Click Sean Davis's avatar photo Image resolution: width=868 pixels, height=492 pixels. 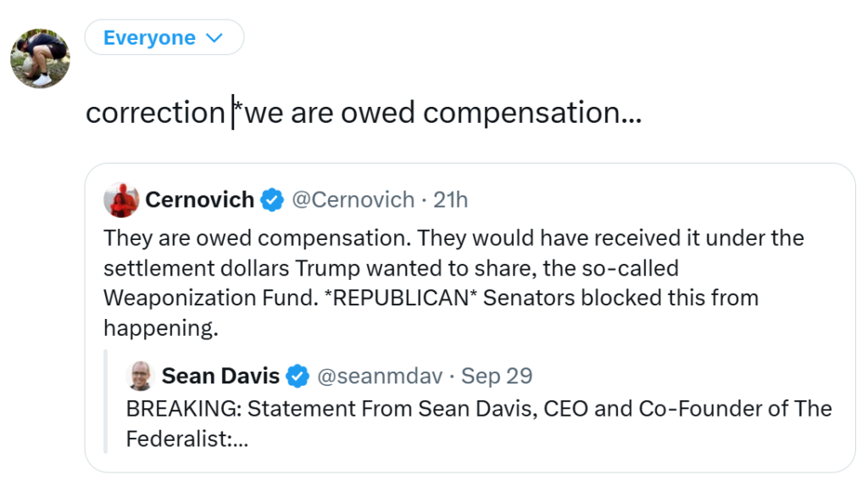141,376
